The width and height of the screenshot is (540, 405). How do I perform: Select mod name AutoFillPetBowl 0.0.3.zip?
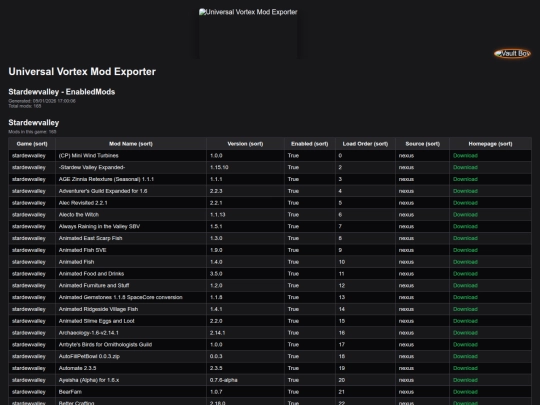click(89, 356)
